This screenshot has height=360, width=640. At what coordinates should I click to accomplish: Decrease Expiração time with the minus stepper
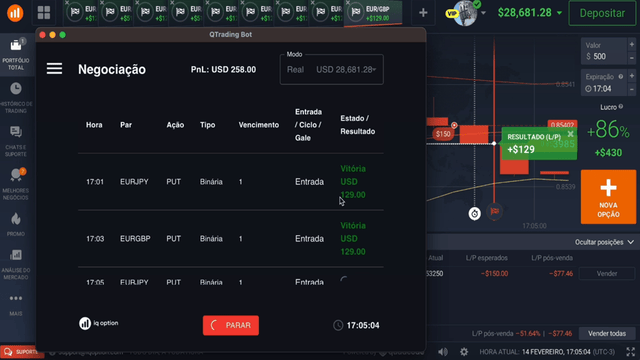click(631, 89)
